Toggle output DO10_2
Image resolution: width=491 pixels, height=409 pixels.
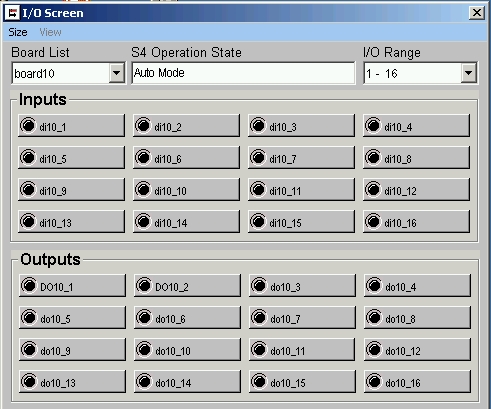[x=187, y=286]
